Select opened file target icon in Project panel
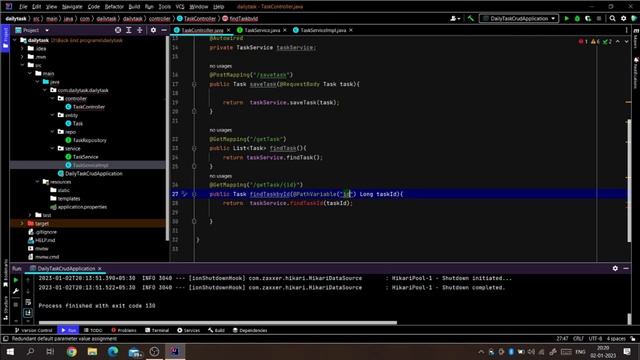The height and width of the screenshot is (360, 640). (x=118, y=30)
